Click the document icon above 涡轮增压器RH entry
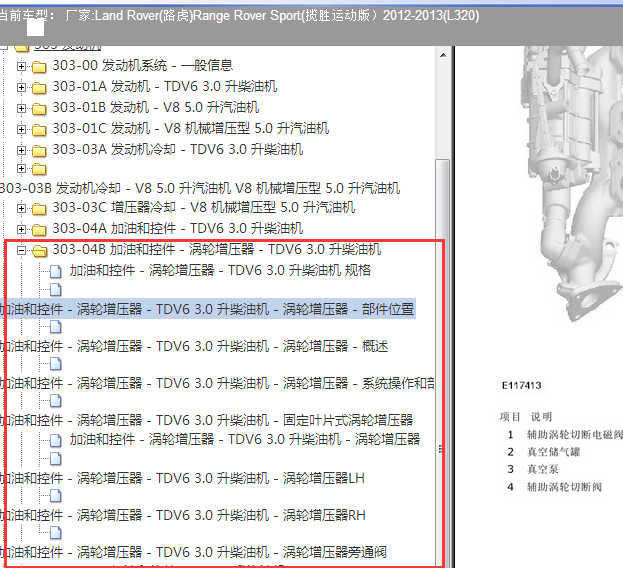The width and height of the screenshot is (623, 568). (56, 496)
